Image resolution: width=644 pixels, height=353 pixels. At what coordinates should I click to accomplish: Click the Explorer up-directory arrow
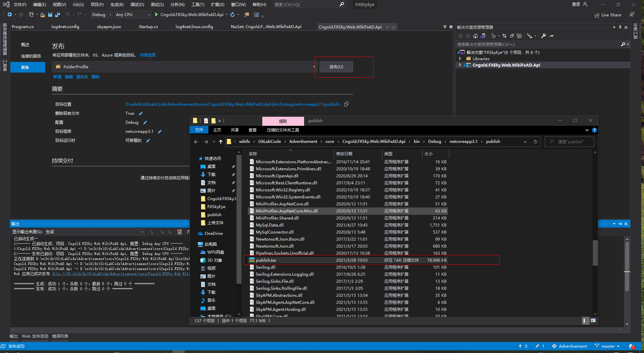click(x=221, y=142)
